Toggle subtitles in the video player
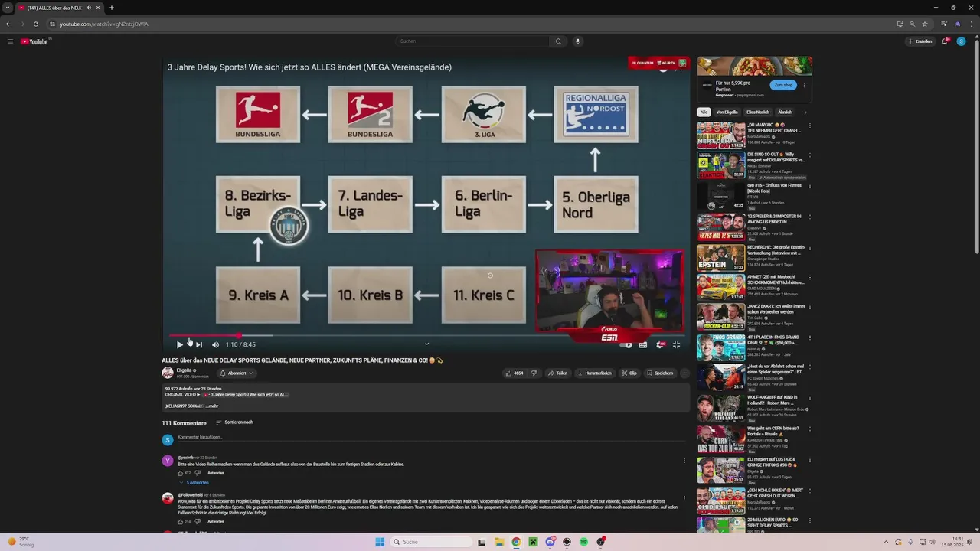The height and width of the screenshot is (551, 980). point(643,345)
